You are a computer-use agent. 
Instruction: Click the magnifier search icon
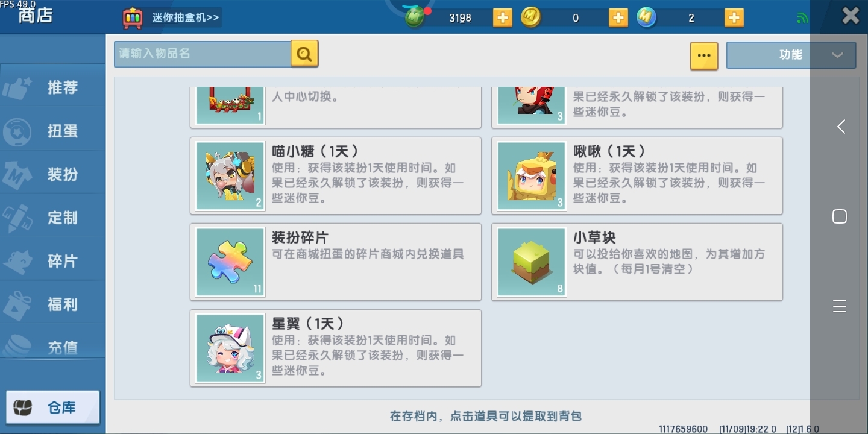(304, 54)
